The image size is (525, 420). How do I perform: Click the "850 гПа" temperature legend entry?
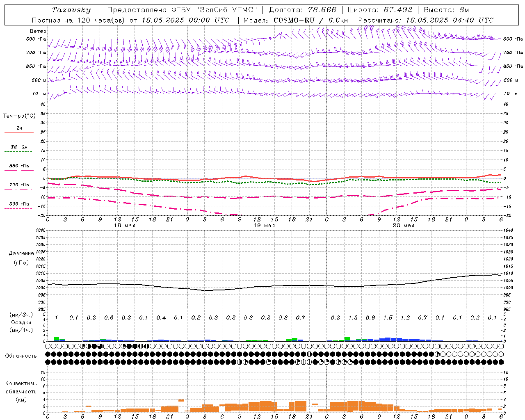(19, 166)
